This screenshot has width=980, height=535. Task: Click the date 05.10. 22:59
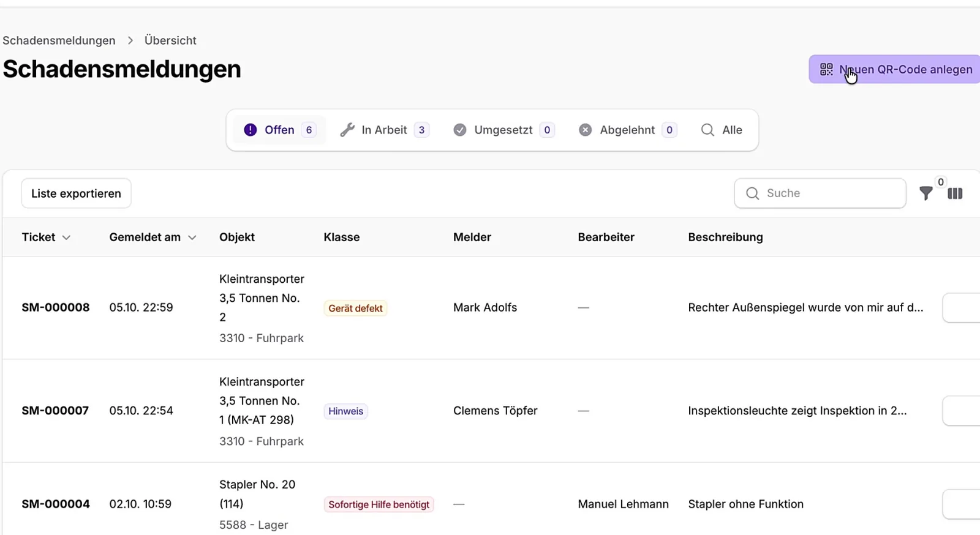pyautogui.click(x=141, y=307)
